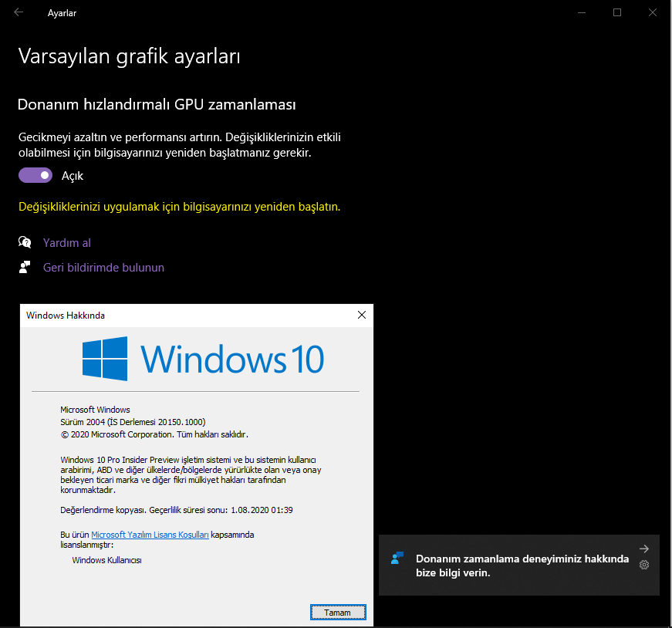Click 'Sürüm 2004' version text

[133, 422]
